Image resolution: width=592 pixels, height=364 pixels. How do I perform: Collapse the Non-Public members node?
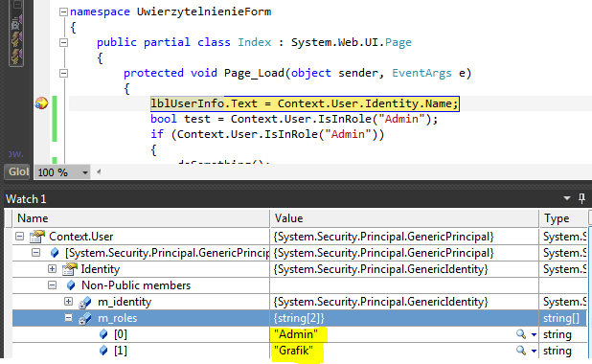point(52,285)
